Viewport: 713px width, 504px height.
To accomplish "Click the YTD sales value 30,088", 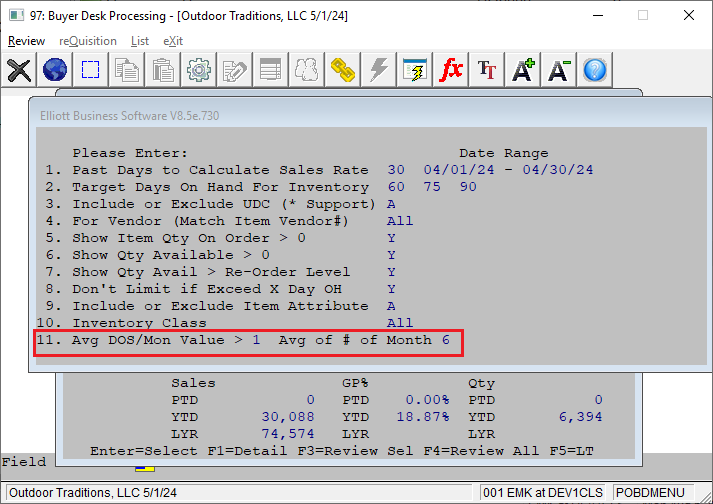I will coord(288,417).
